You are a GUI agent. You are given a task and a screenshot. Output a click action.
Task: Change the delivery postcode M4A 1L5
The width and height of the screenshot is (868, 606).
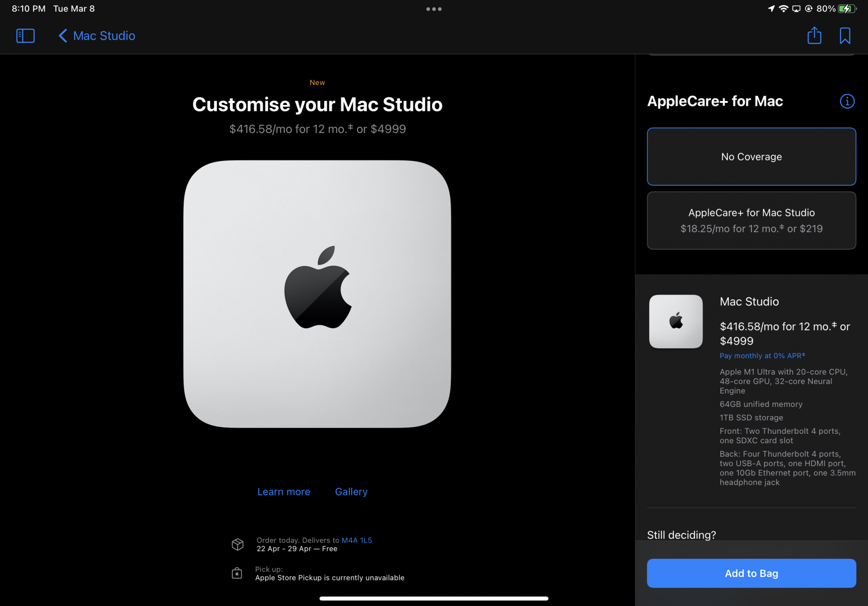click(x=356, y=540)
